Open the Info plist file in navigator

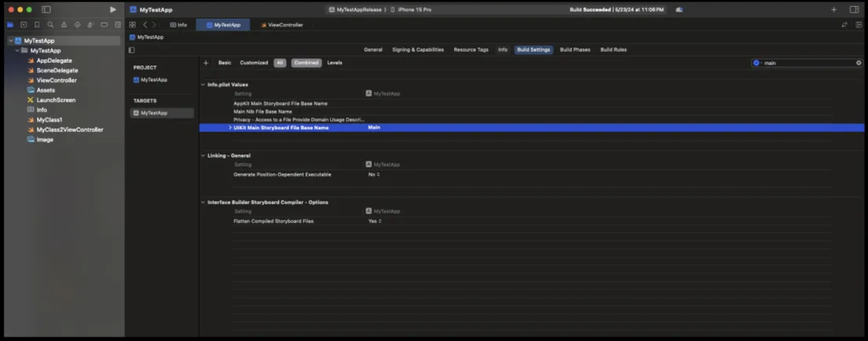point(42,110)
